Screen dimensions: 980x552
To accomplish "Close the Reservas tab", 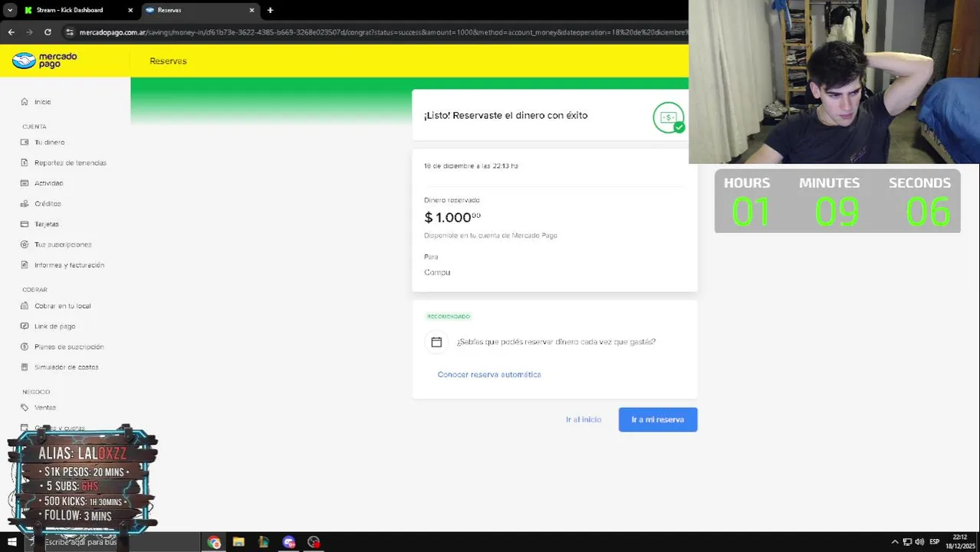I will (252, 10).
